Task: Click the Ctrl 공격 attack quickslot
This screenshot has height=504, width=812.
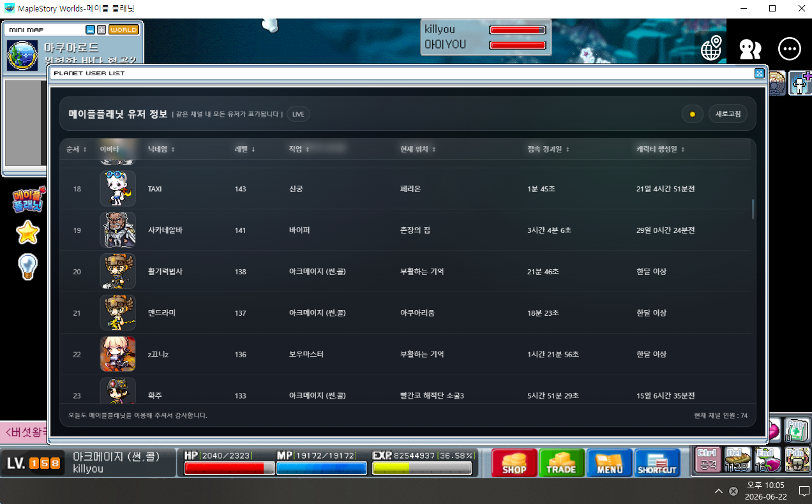Action: pyautogui.click(x=709, y=460)
